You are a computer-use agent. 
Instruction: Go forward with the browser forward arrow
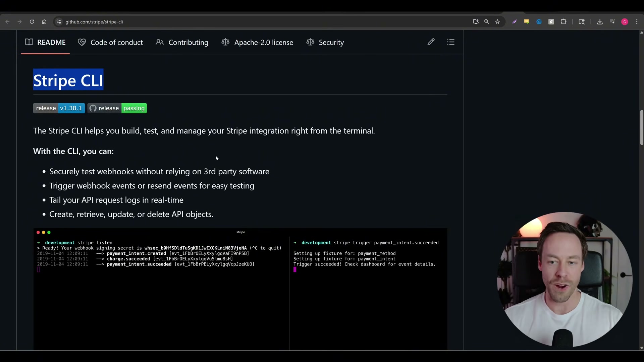pyautogui.click(x=19, y=22)
